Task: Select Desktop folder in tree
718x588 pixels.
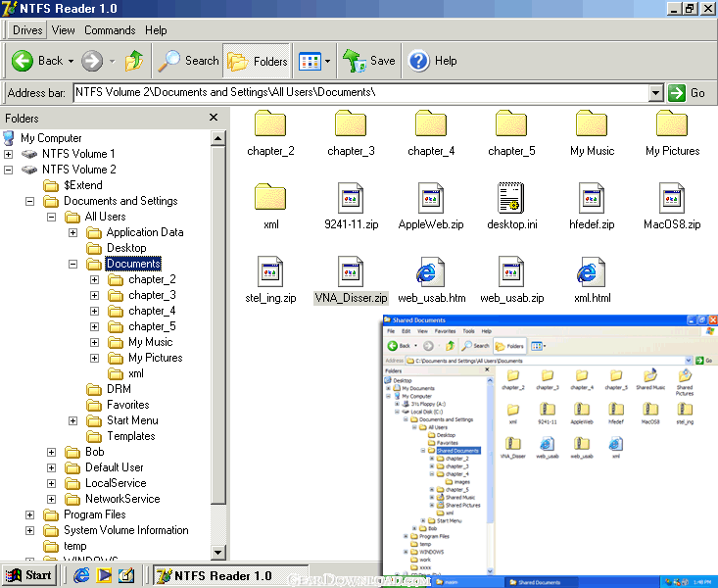Action: (x=126, y=248)
